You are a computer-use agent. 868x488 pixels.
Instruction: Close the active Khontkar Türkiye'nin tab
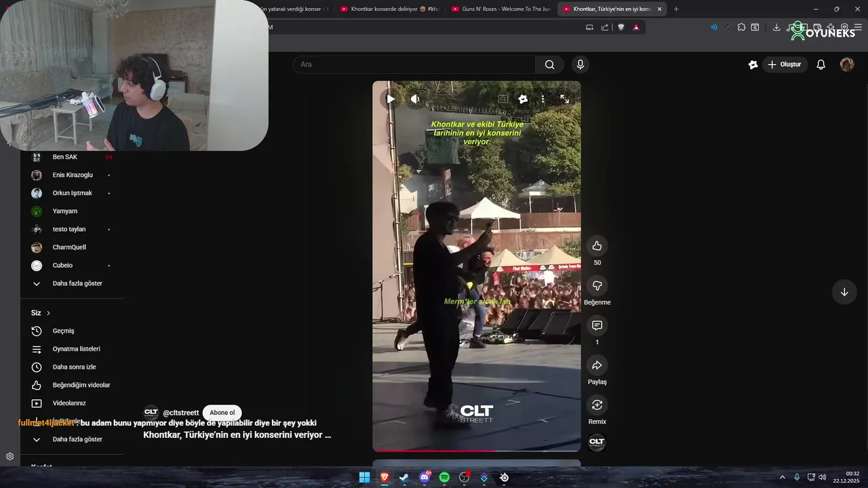[659, 9]
